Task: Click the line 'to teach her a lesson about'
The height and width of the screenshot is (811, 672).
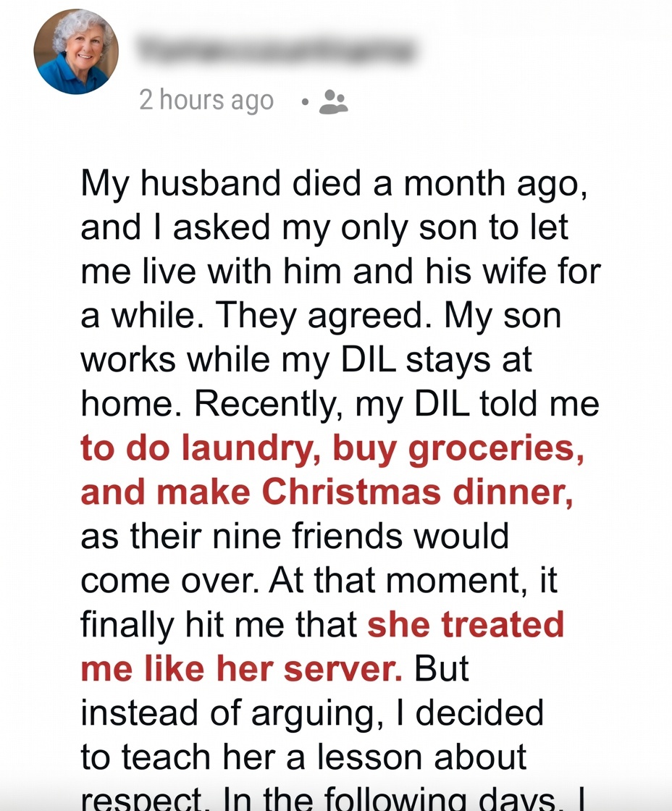Action: (303, 757)
